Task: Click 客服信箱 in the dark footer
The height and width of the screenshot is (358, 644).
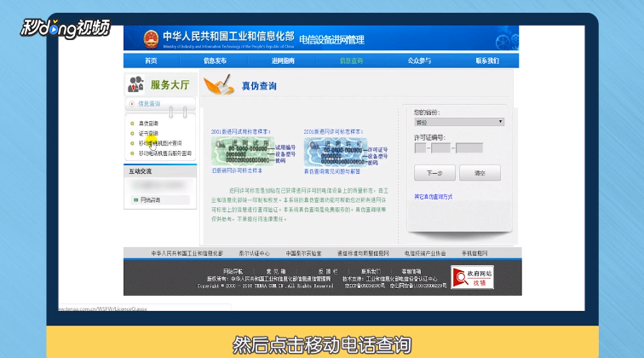Action: 411,272
